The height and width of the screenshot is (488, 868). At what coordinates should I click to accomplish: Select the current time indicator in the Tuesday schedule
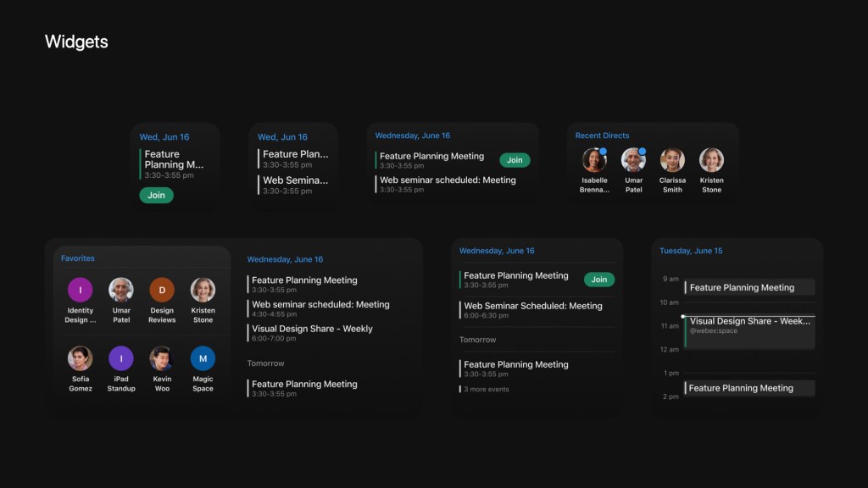pos(683,316)
